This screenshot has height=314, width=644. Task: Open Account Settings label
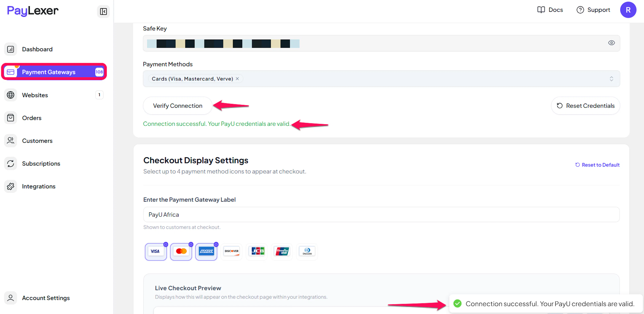46,298
